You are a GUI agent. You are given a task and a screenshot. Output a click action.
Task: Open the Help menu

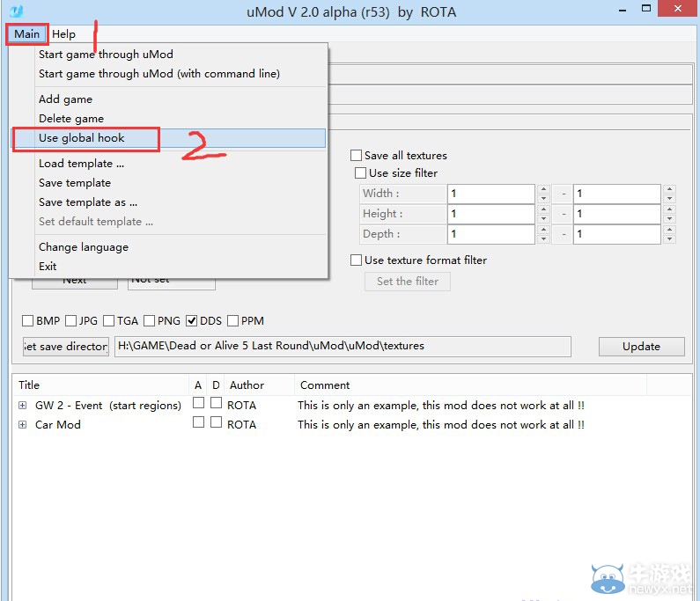[63, 34]
